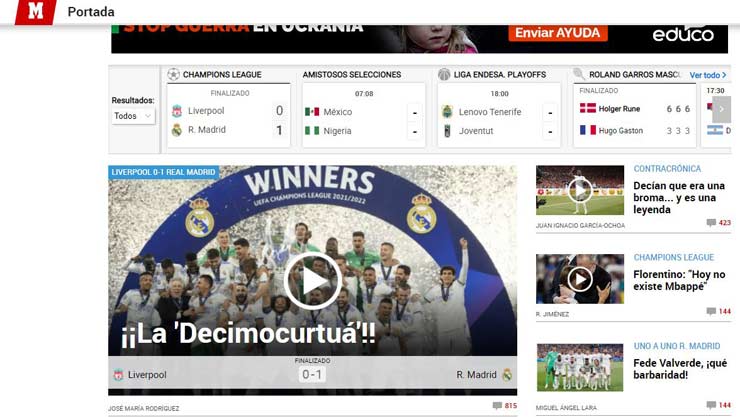
Task: Play the main Winners celebration video
Action: click(x=312, y=281)
